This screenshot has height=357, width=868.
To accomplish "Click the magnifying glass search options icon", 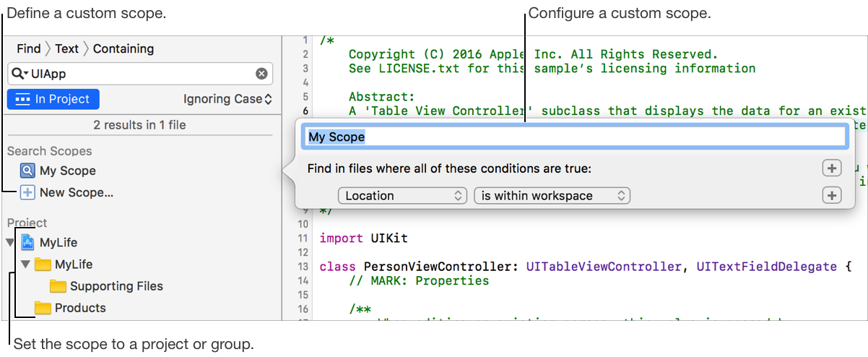I will (19, 74).
